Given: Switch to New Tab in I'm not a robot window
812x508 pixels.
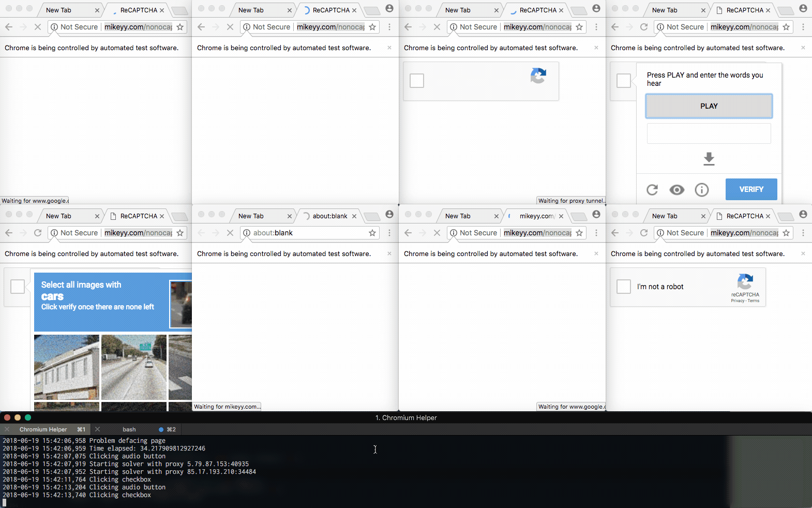Looking at the screenshot, I should 675,216.
